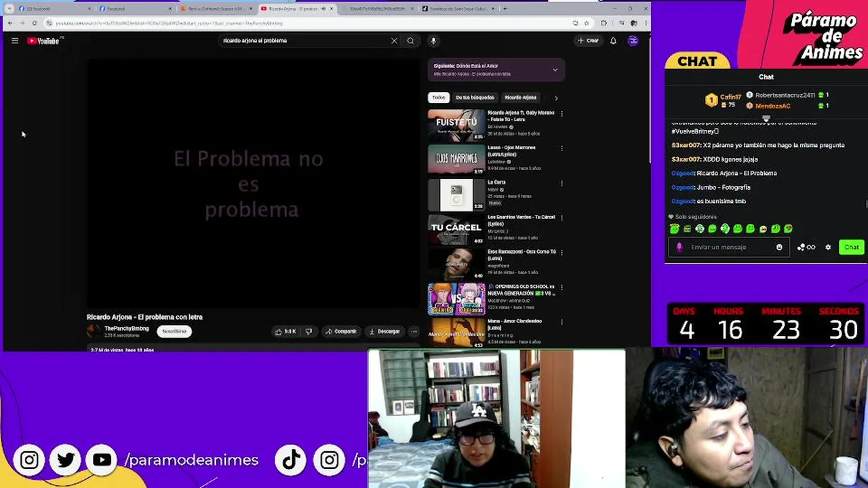Open options menu for 'Ojos Marrones' video
The image size is (868, 488).
tap(561, 148)
